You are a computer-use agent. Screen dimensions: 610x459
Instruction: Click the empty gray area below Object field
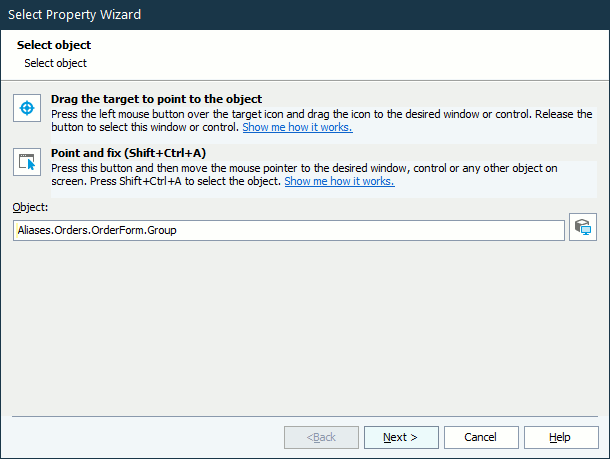coord(300,320)
